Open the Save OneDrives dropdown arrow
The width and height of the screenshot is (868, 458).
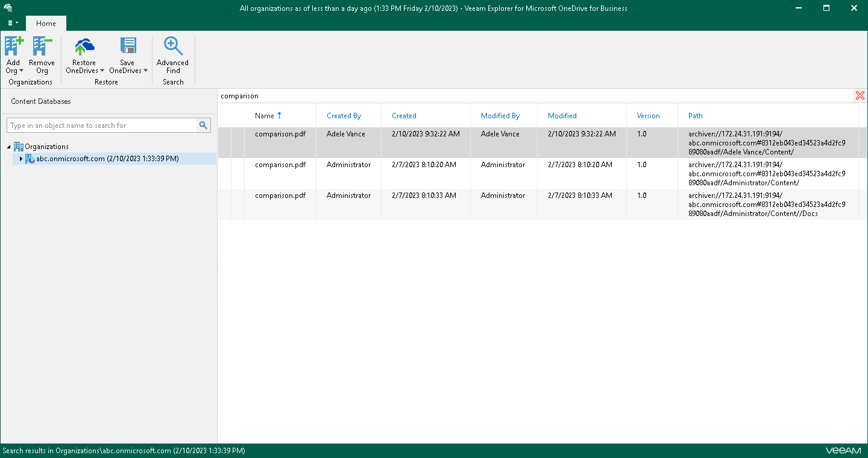(x=145, y=71)
